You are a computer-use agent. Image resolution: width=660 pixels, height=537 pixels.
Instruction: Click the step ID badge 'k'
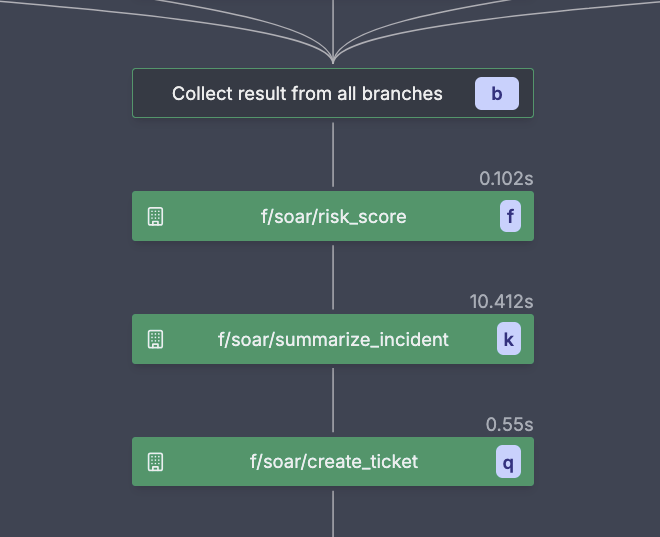click(x=509, y=339)
